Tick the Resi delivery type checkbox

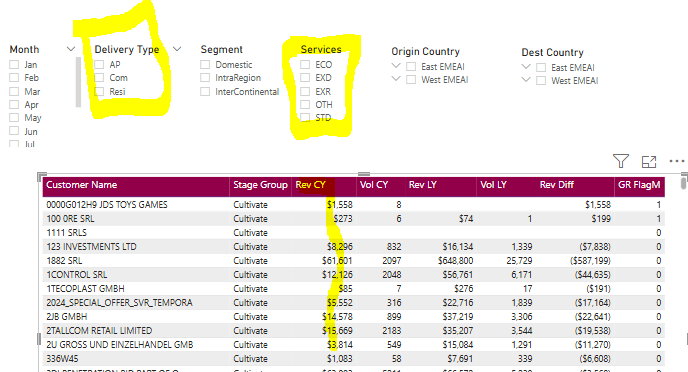99,91
